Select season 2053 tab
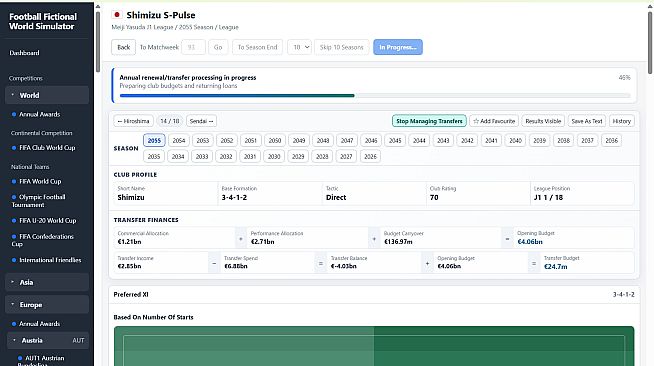The height and width of the screenshot is (366, 654). coord(203,140)
